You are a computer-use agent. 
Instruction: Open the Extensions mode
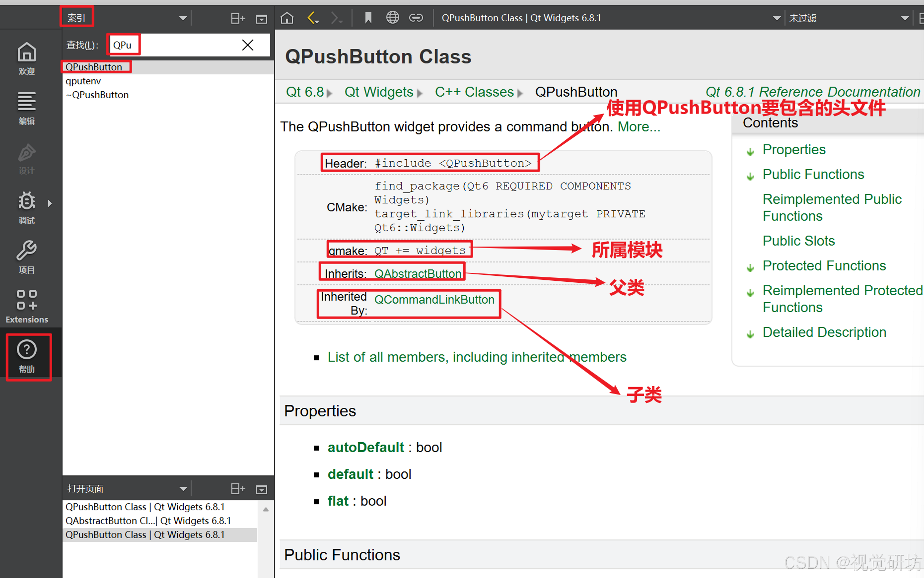pos(26,307)
